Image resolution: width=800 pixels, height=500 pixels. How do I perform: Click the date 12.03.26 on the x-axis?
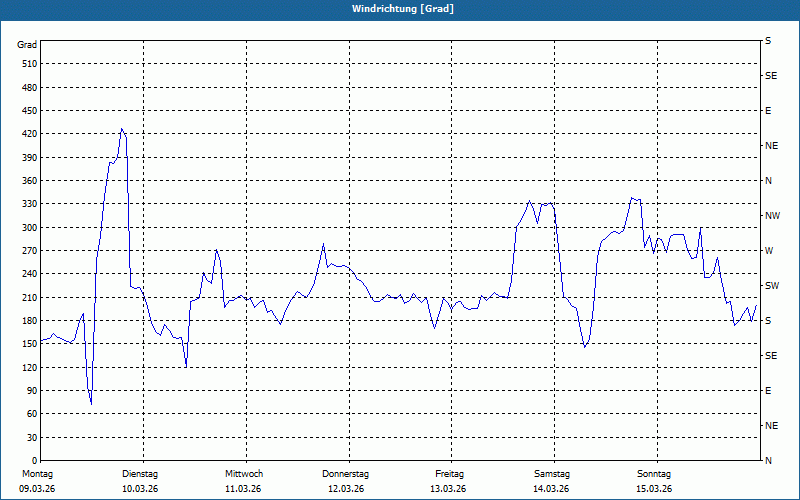pos(346,489)
